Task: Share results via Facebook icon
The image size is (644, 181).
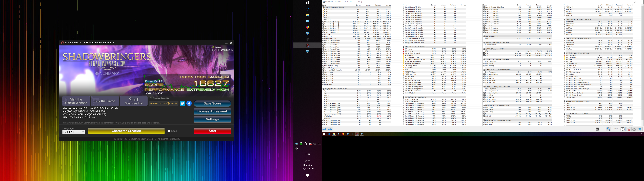Action: click(x=189, y=103)
